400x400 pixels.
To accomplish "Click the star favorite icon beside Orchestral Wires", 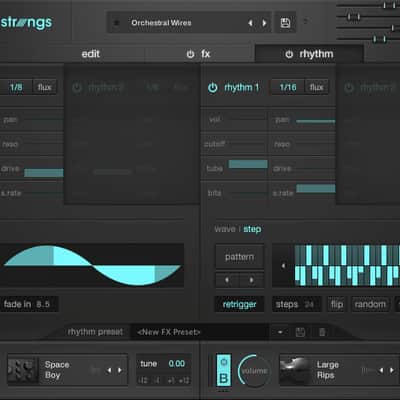I will pyautogui.click(x=116, y=23).
